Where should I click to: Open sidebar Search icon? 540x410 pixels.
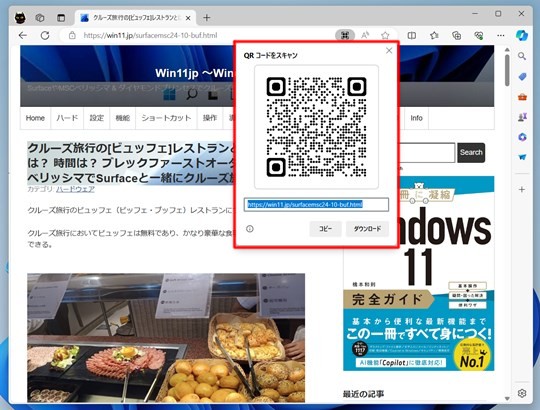click(522, 56)
